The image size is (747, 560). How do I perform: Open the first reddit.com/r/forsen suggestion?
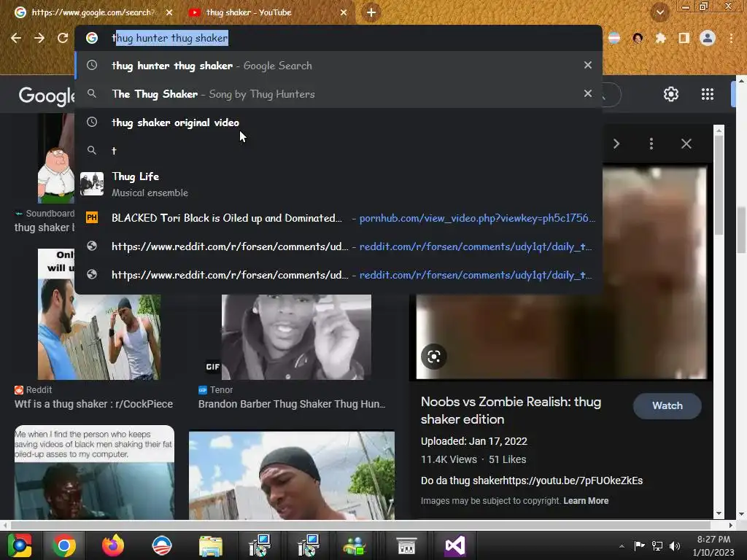pyautogui.click(x=338, y=246)
